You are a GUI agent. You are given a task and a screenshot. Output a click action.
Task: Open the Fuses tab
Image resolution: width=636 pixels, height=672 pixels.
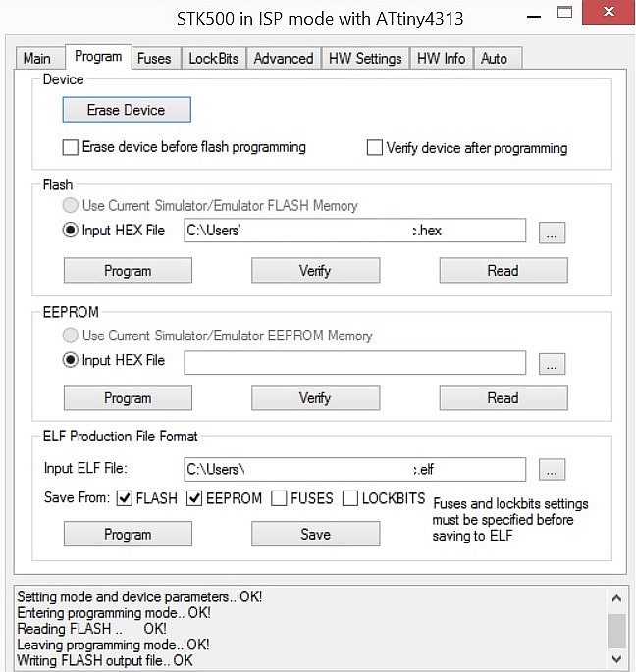click(154, 58)
